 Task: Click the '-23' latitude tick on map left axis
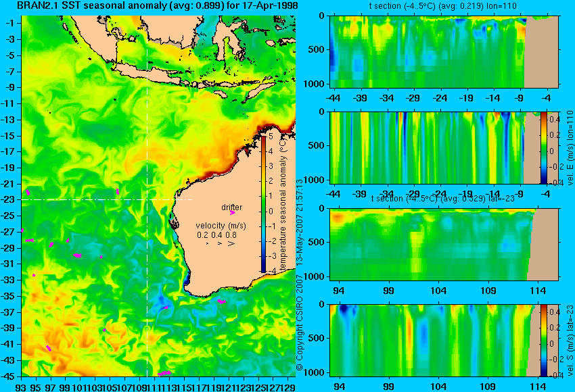9,199
